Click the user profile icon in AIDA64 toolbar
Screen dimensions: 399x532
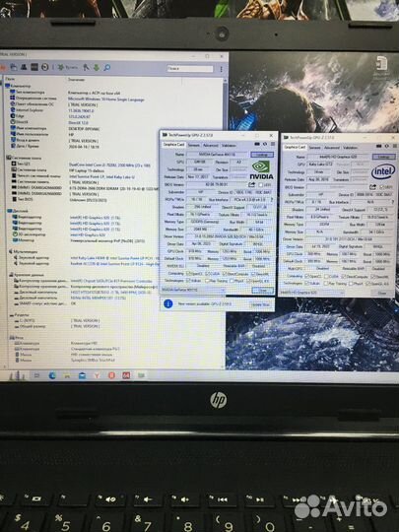[24, 67]
